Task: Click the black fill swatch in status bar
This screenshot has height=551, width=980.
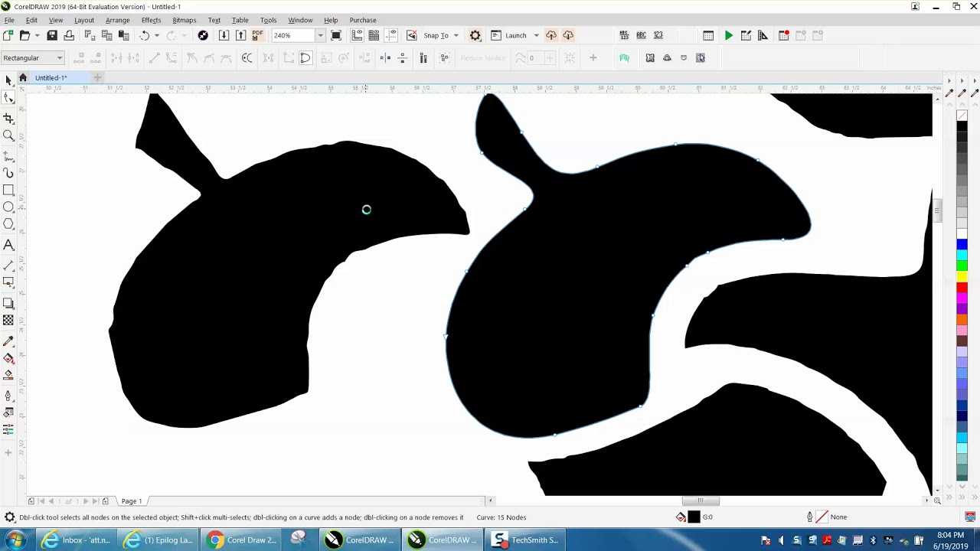Action: point(694,517)
